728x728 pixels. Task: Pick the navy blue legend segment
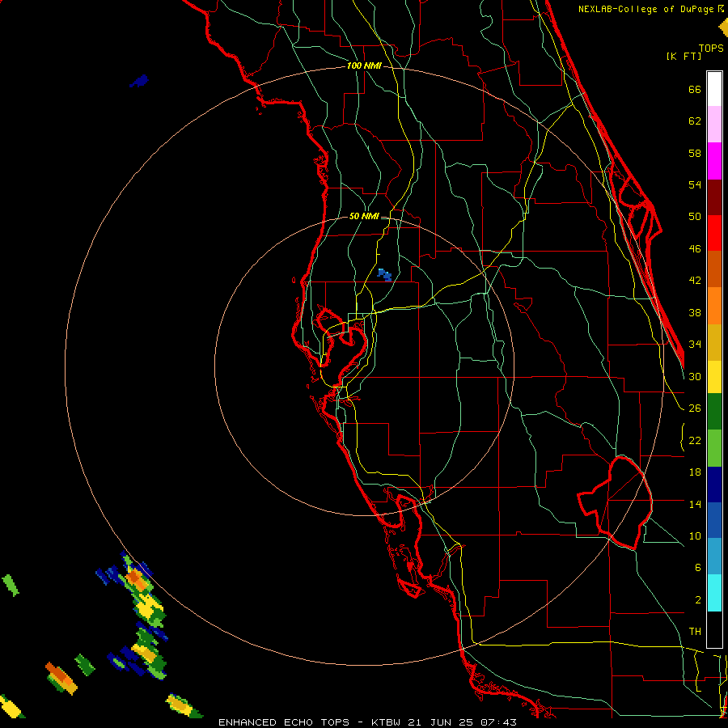coord(714,485)
